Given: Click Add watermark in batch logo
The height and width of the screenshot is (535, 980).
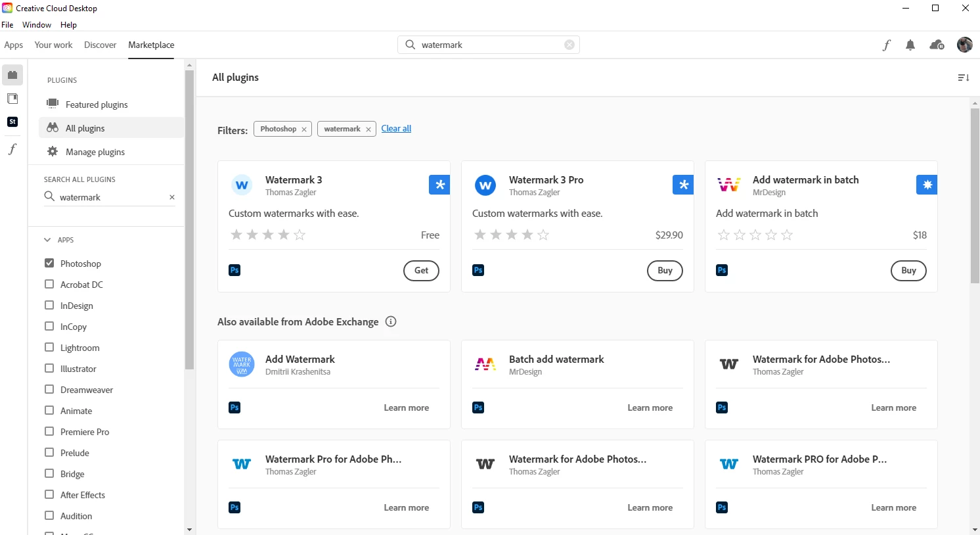Looking at the screenshot, I should pyautogui.click(x=729, y=185).
